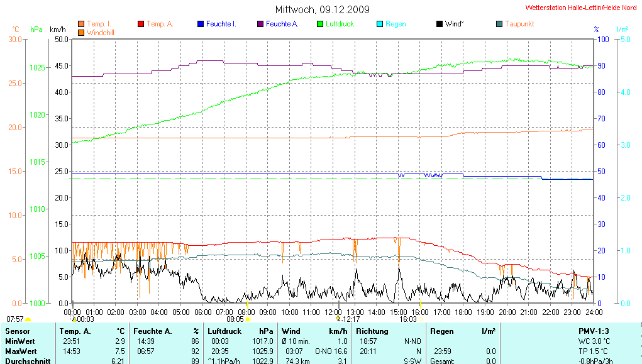The width and height of the screenshot is (642, 364).
Task: Click the Richtung column header
Action: pyautogui.click(x=373, y=331)
